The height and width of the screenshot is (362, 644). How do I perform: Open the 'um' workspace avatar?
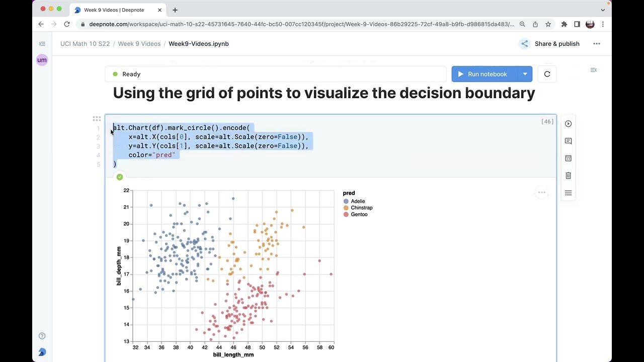coord(42,60)
